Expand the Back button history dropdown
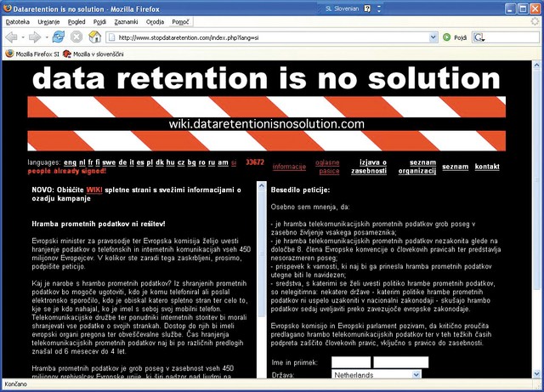The image size is (544, 392). pyautogui.click(x=23, y=37)
